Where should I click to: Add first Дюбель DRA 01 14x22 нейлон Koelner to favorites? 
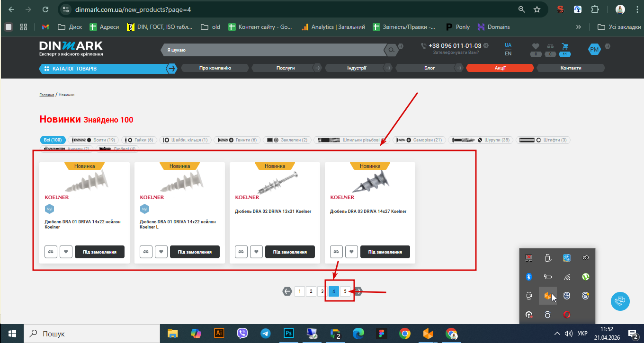point(66,252)
